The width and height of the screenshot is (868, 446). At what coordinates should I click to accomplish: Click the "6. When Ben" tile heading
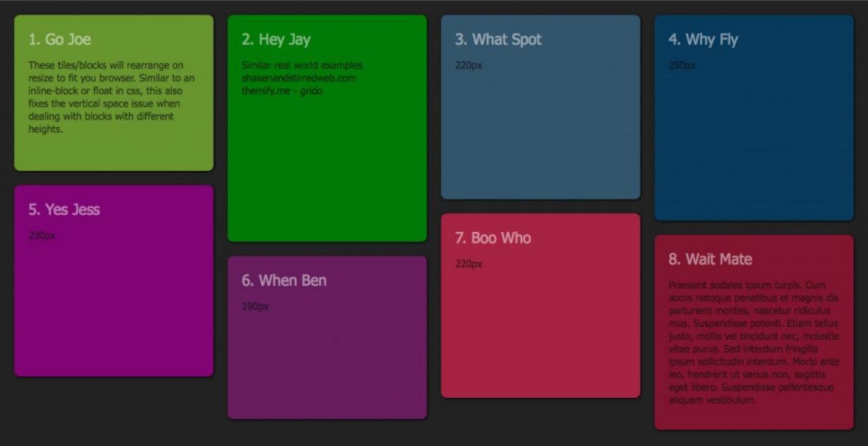click(284, 280)
